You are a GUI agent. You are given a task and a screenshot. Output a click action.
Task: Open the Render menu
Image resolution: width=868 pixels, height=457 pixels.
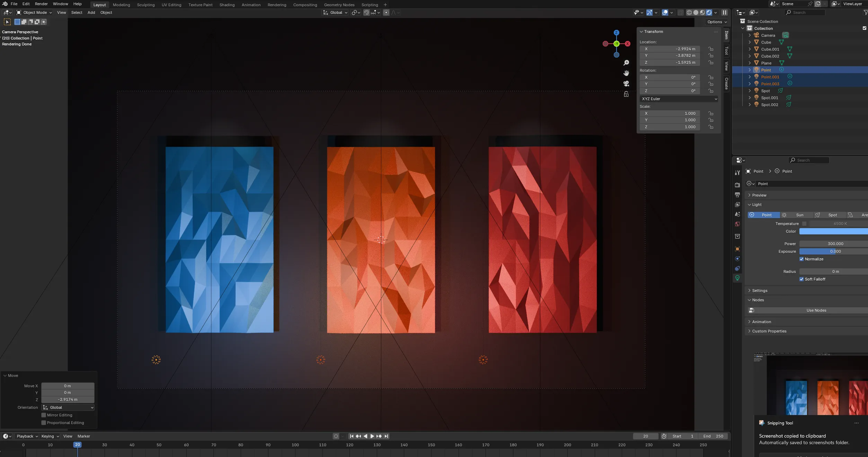pos(41,4)
